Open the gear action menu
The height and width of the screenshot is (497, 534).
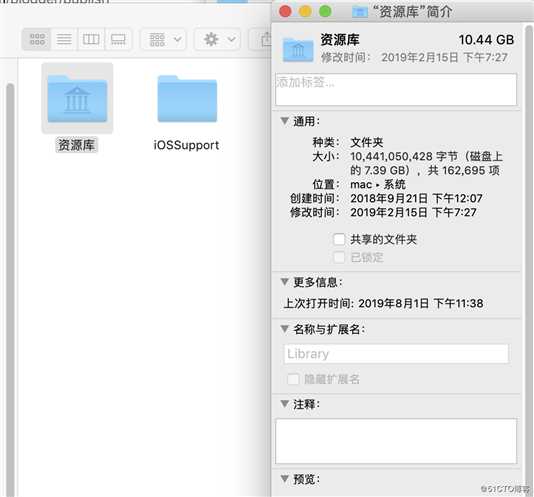pyautogui.click(x=218, y=40)
